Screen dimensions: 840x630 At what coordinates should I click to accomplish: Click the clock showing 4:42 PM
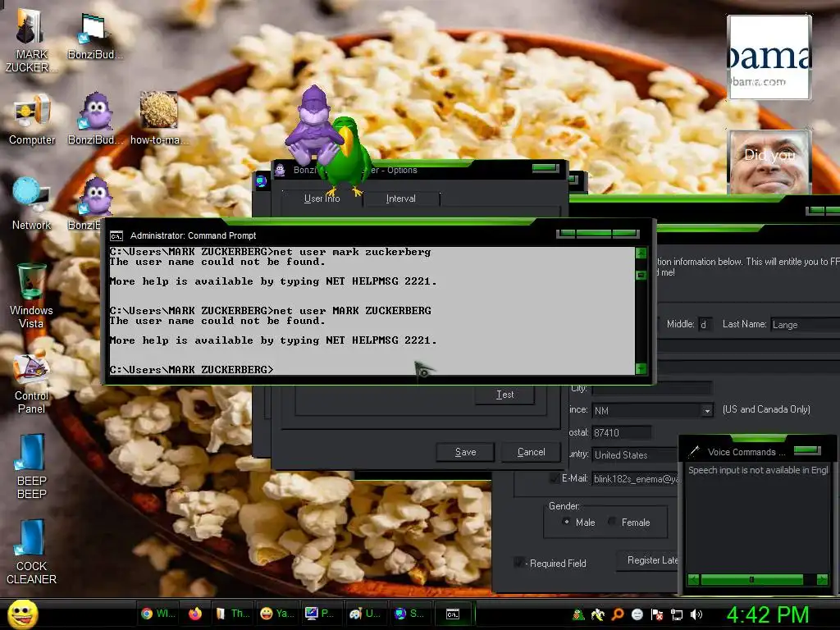click(x=767, y=614)
